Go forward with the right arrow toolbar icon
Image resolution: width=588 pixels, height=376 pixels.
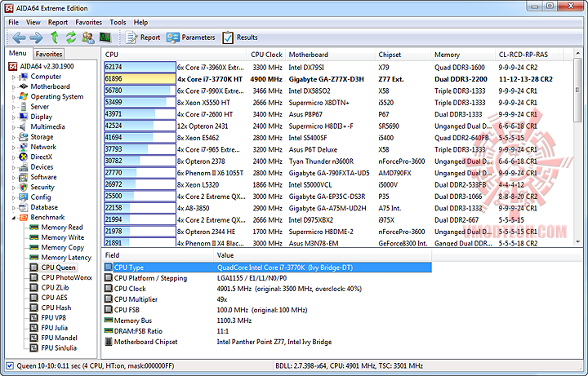[x=37, y=38]
